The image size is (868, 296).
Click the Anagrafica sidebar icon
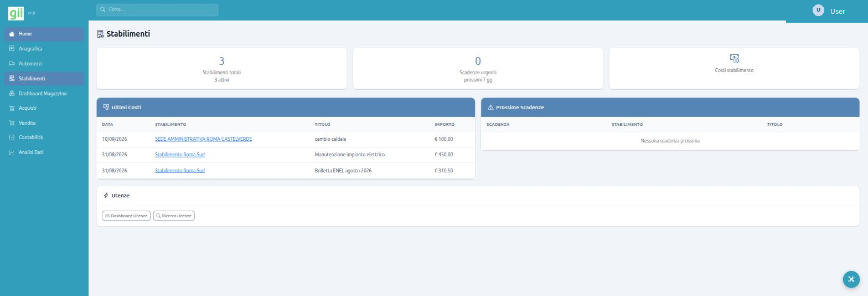pyautogui.click(x=12, y=49)
